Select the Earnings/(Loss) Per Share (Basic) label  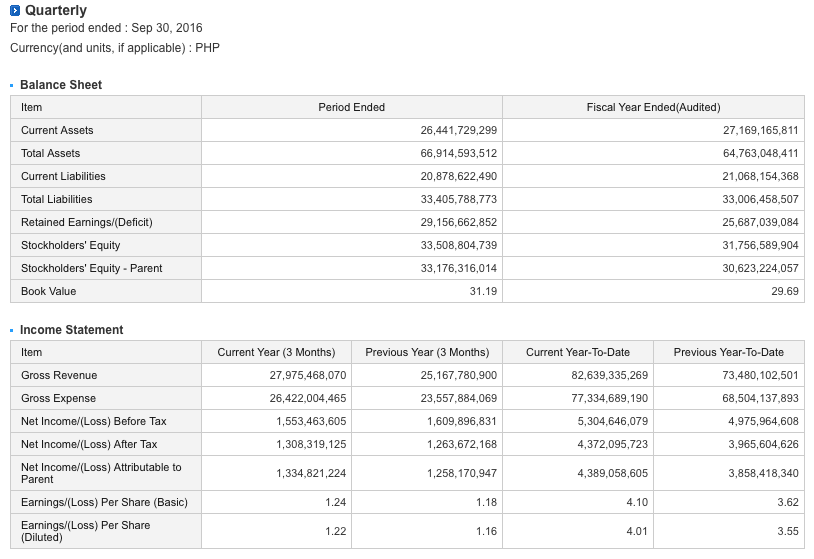coord(104,502)
